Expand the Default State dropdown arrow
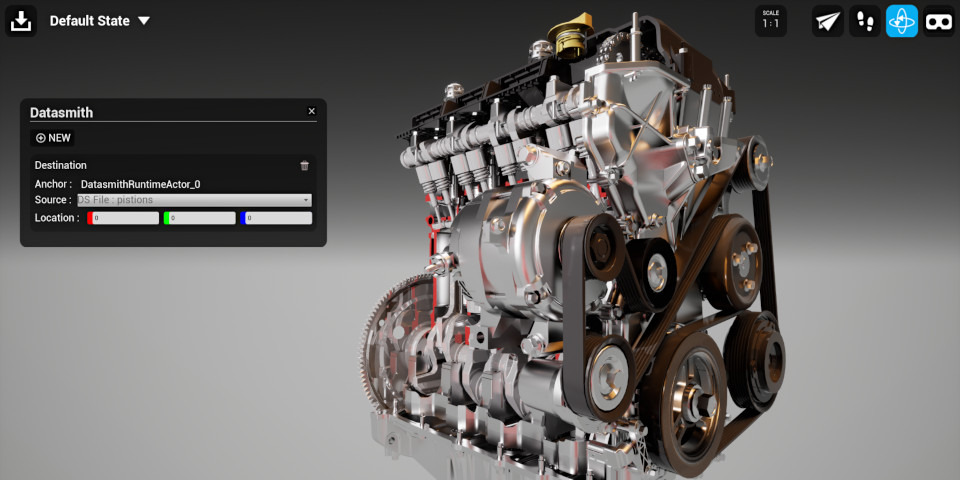The width and height of the screenshot is (960, 480). point(144,21)
